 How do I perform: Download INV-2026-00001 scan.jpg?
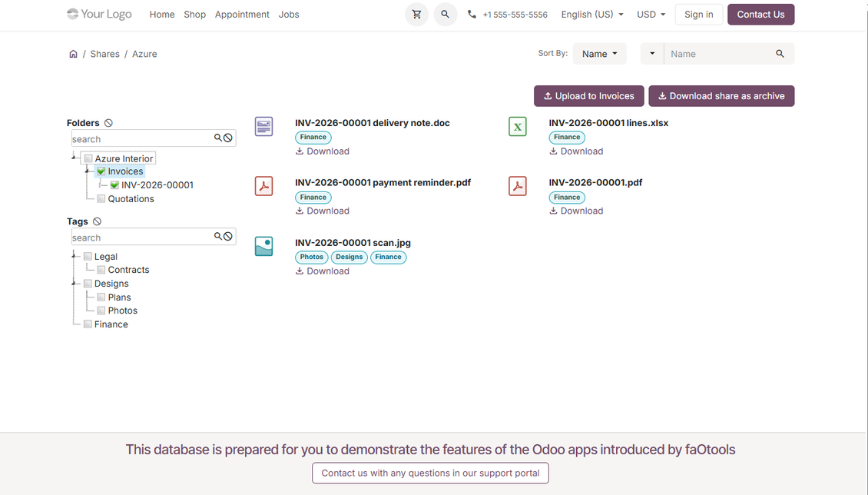pos(322,271)
